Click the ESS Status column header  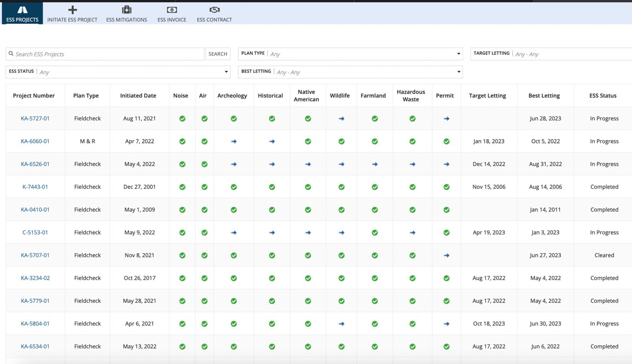[x=603, y=96]
